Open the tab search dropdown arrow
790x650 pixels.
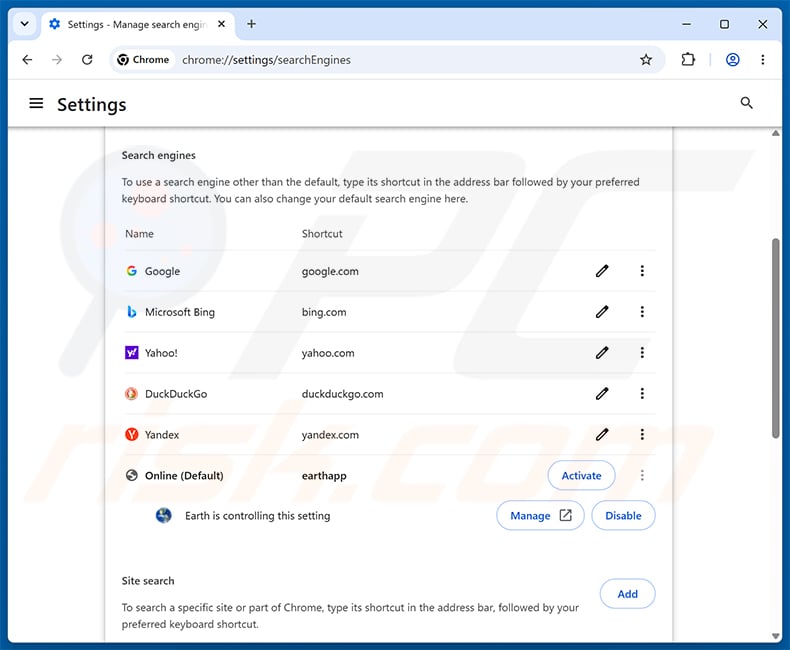coord(24,24)
